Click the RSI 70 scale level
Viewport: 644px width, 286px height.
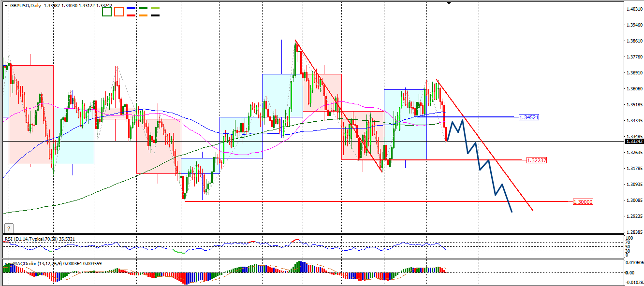tap(628, 243)
